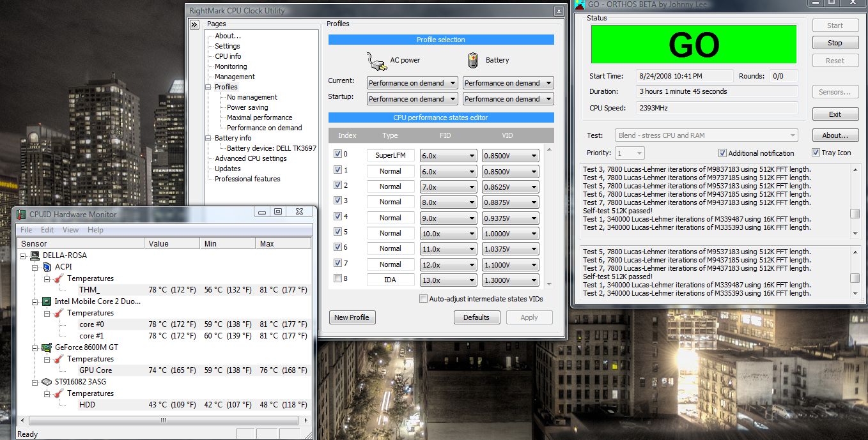Click the SuperLFM type field for index 0

click(391, 156)
